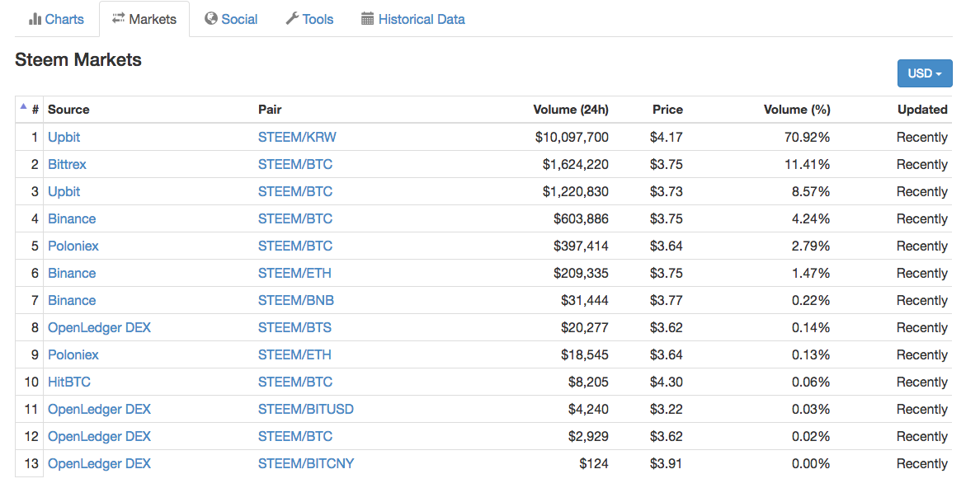Sort table by Pair column header

click(270, 110)
